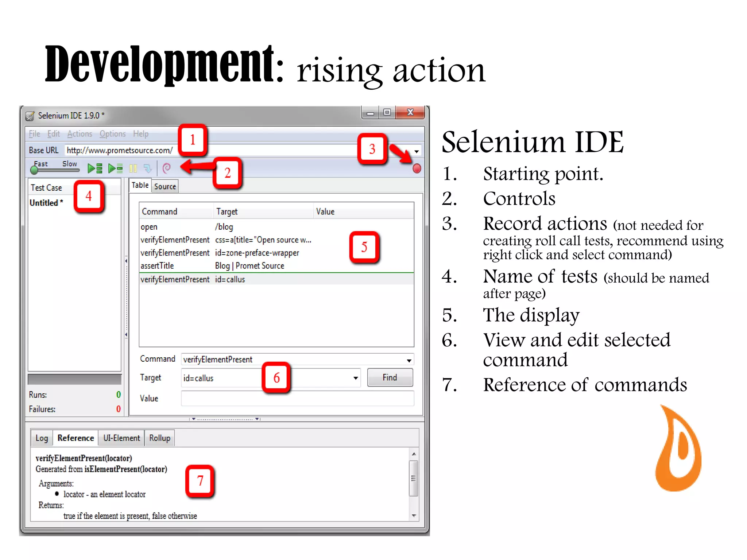
Task: Click the red Record button
Action: [x=417, y=168]
